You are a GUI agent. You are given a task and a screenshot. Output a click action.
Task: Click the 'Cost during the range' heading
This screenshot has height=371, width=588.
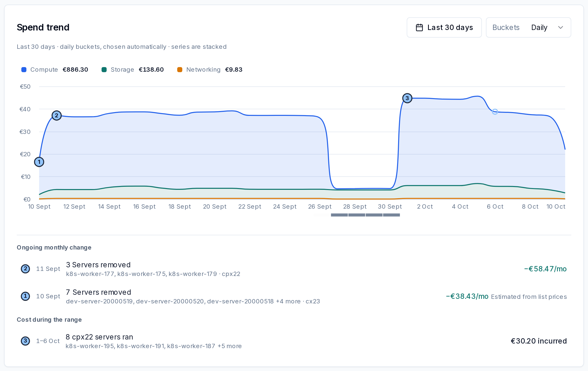click(49, 320)
